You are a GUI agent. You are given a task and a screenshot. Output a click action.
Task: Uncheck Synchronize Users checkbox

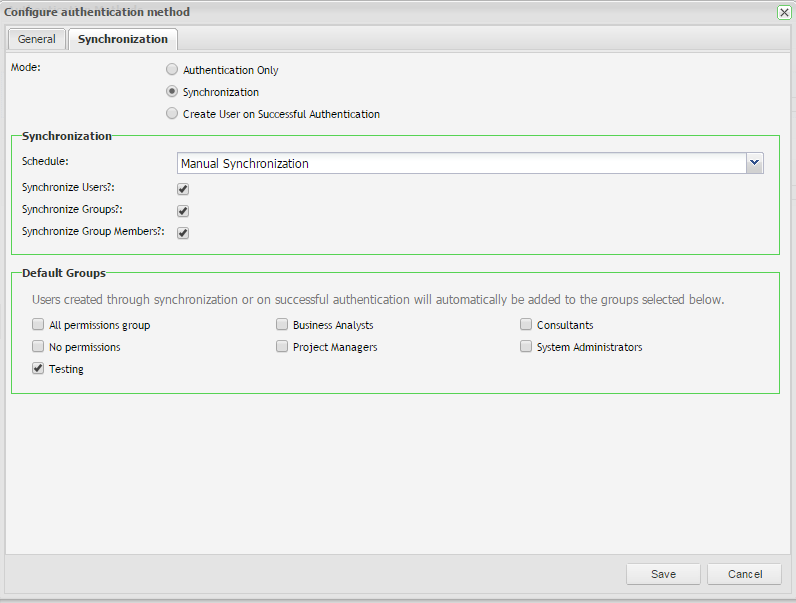[x=183, y=188]
